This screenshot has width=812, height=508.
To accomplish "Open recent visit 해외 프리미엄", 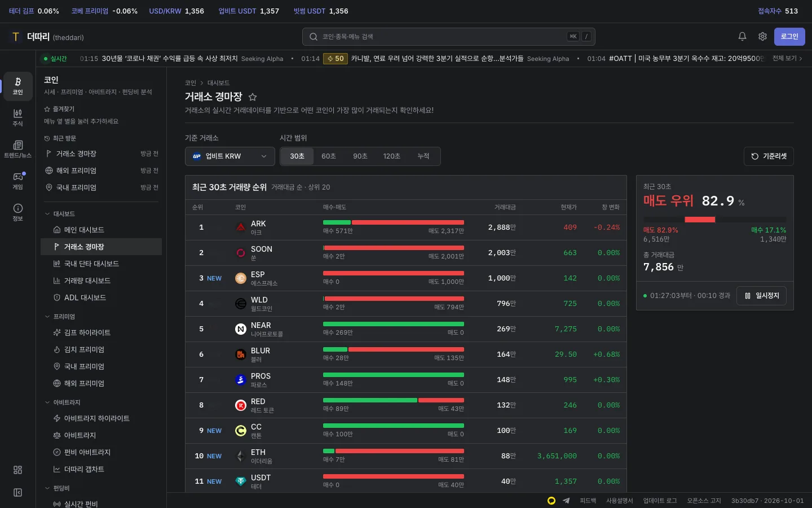I will tap(101, 170).
